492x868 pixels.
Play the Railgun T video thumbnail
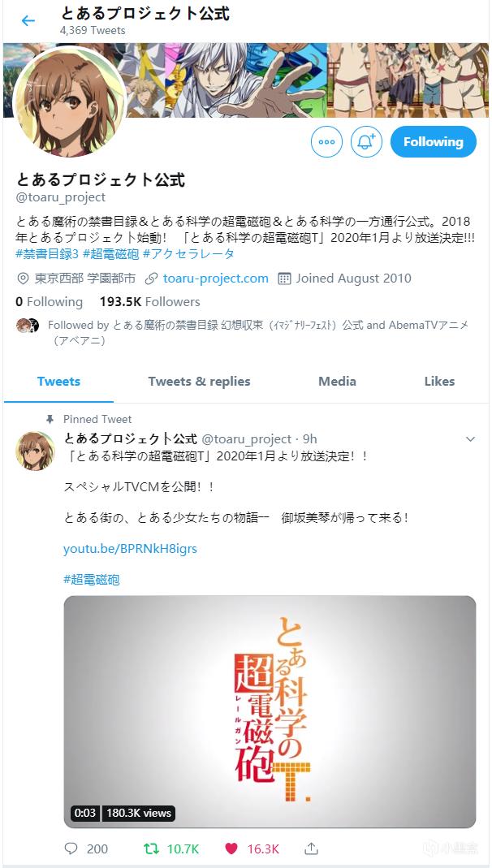pyautogui.click(x=270, y=711)
